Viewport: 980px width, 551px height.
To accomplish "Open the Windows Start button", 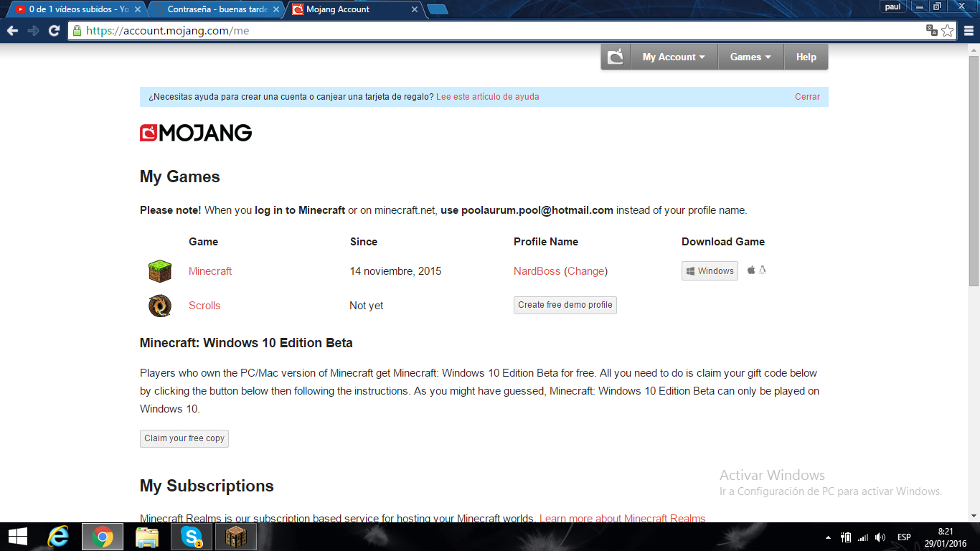I will (18, 537).
